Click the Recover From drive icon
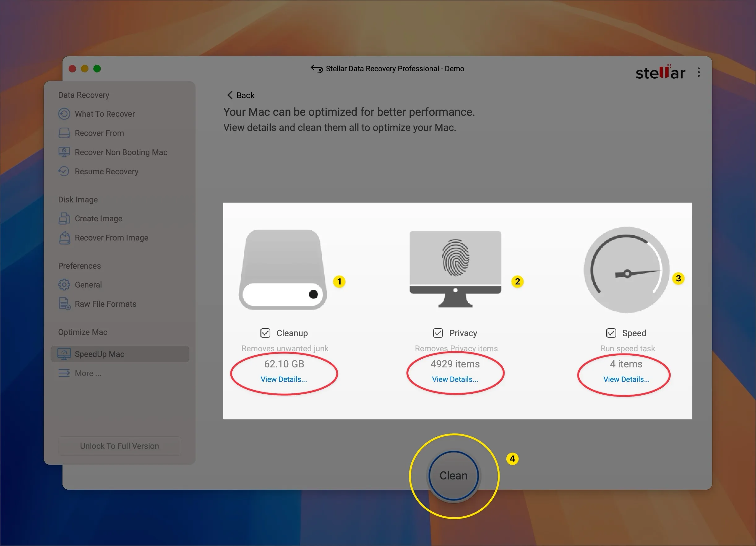756x546 pixels. point(64,133)
